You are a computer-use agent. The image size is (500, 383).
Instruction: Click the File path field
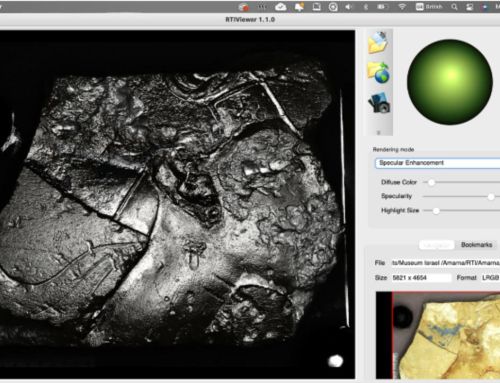[445, 263]
